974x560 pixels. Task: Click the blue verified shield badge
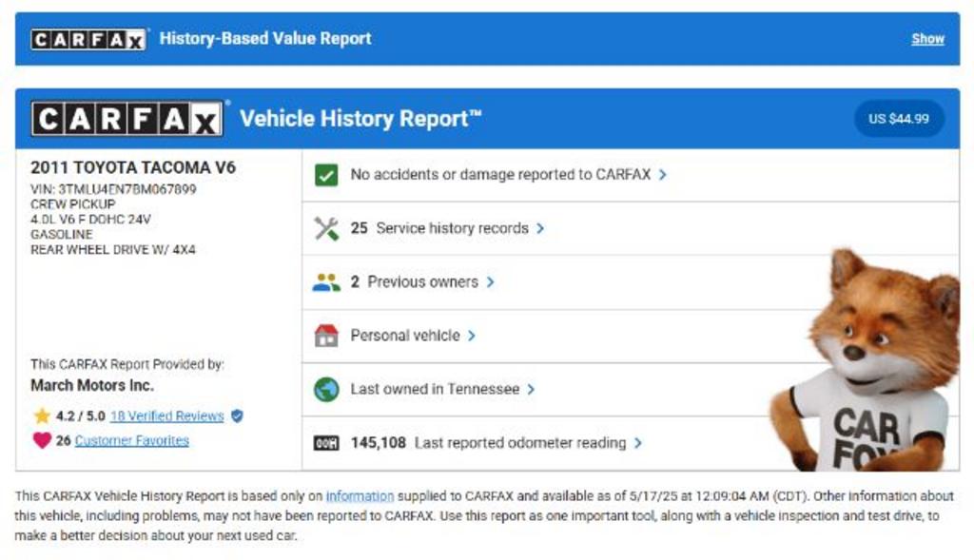click(x=237, y=416)
